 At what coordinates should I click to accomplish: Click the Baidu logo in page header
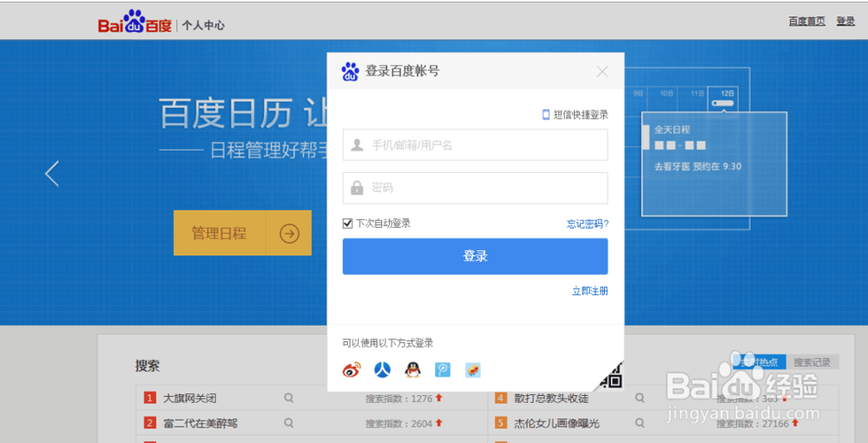click(135, 22)
